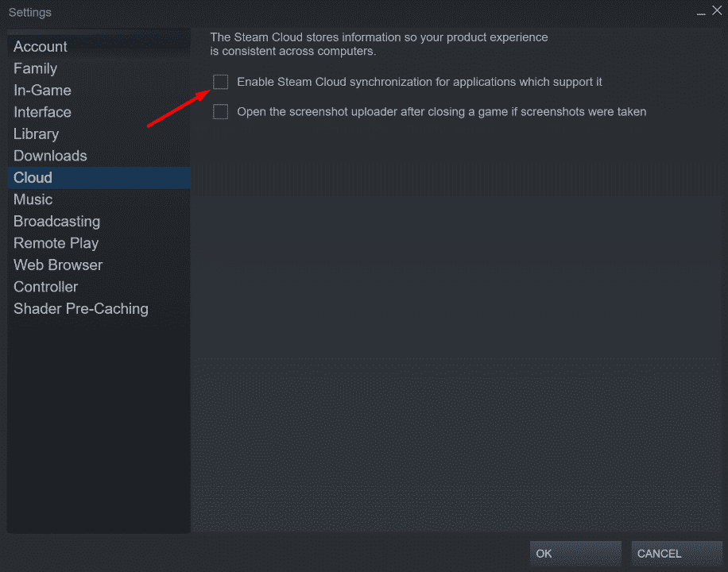
Task: Select the Cloud settings category
Action: click(33, 178)
